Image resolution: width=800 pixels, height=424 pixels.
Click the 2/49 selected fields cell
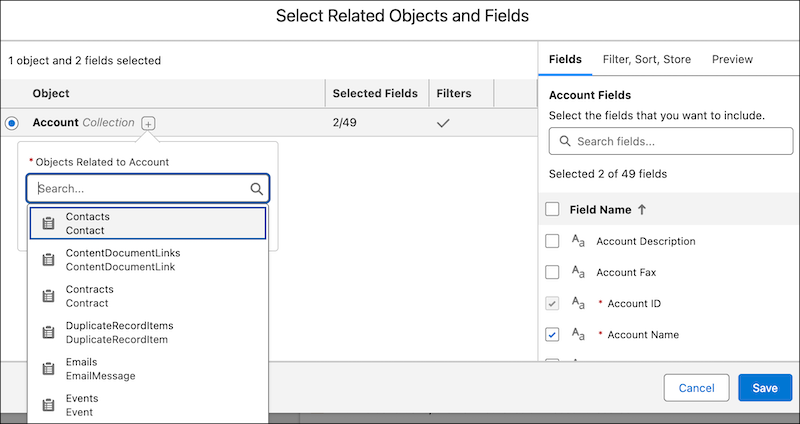tap(344, 123)
